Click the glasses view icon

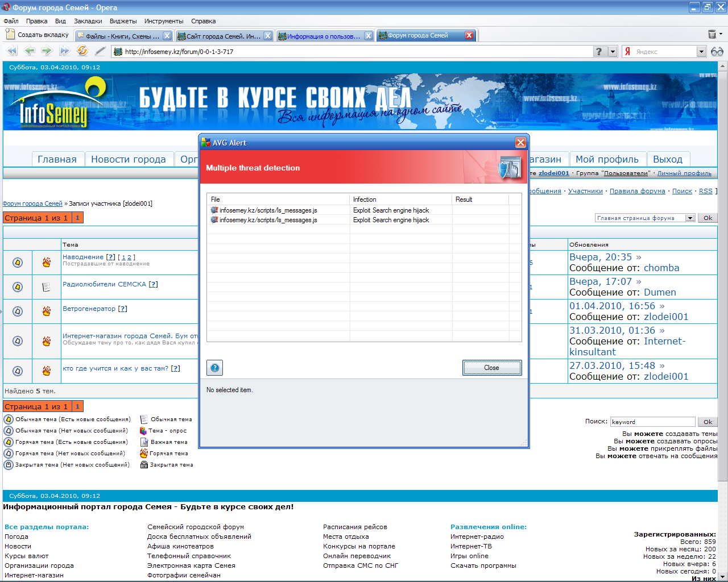point(717,52)
